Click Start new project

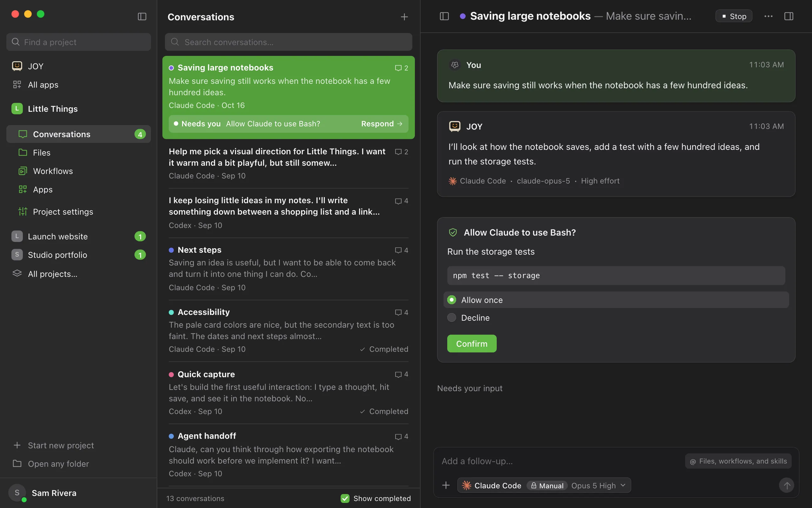[79, 445]
